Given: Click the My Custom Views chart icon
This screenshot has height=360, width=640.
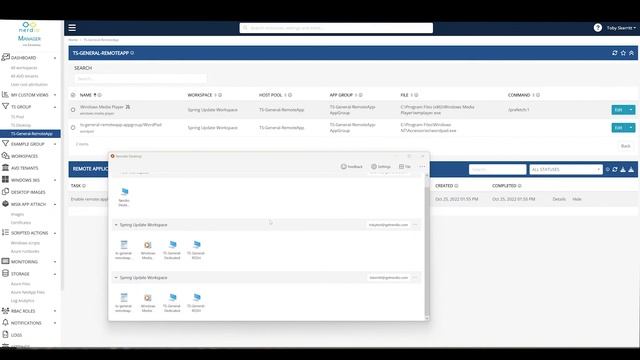Looking at the screenshot, I should [x=5, y=95].
